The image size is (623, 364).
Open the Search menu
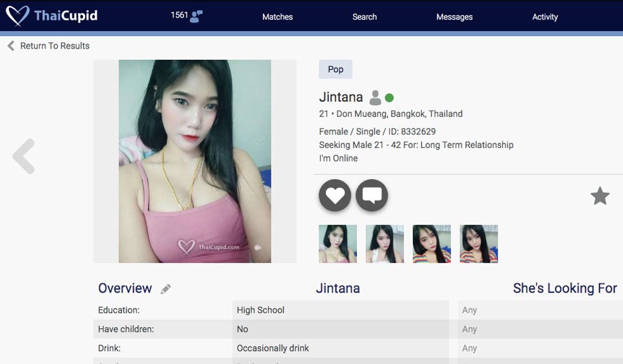click(364, 17)
